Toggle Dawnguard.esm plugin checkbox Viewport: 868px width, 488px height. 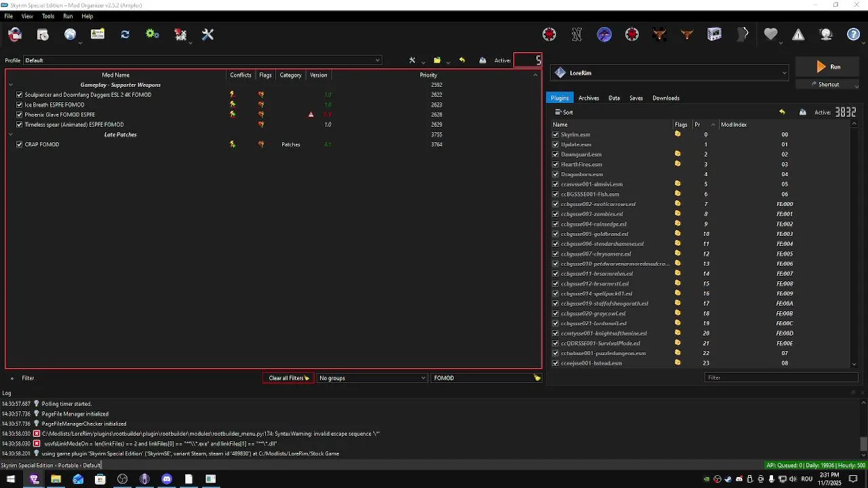[555, 155]
